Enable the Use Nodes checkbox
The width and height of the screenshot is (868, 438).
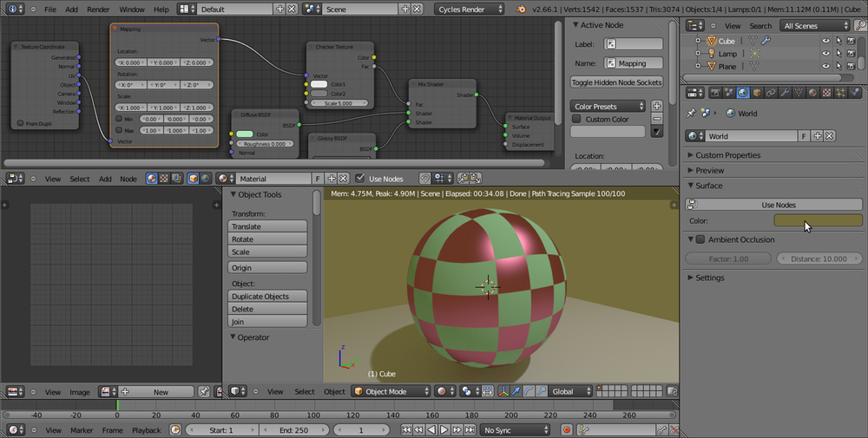pyautogui.click(x=360, y=179)
